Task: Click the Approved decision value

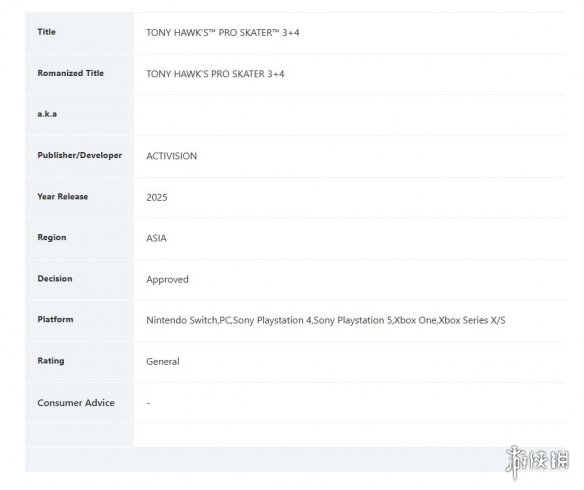Action: 167,280
